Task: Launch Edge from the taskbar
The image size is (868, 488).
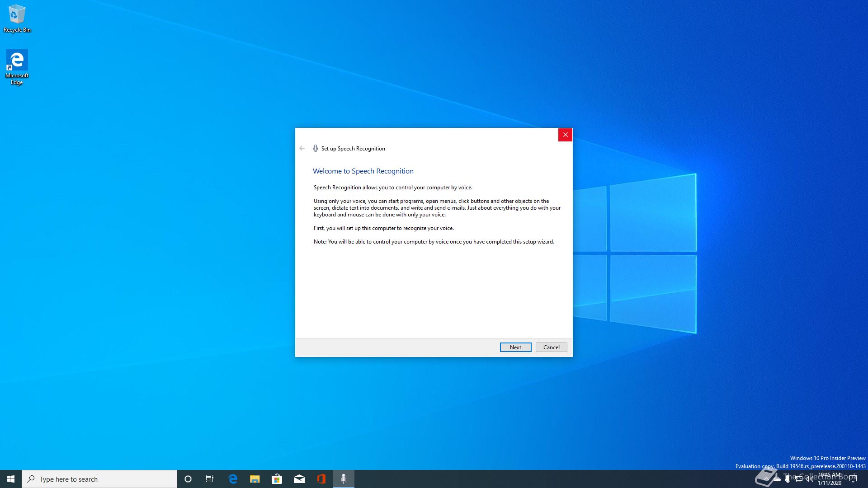Action: [x=233, y=479]
